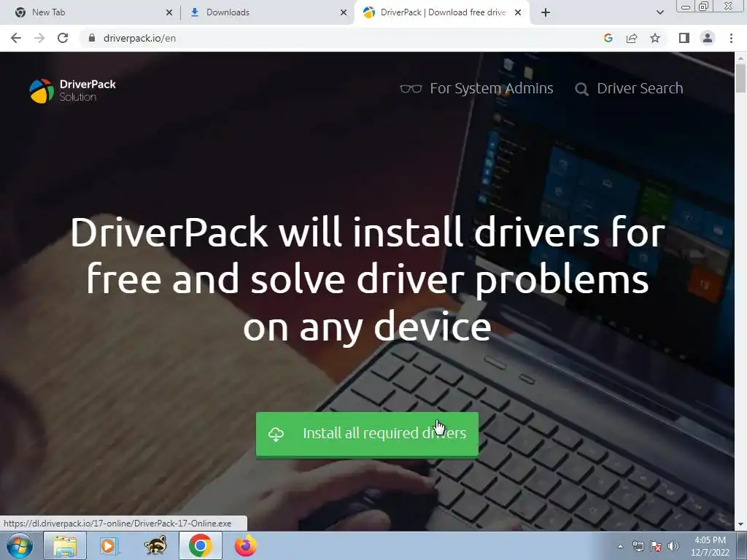The image size is (747, 560).
Task: View site information via the padlock icon
Action: coord(92,38)
